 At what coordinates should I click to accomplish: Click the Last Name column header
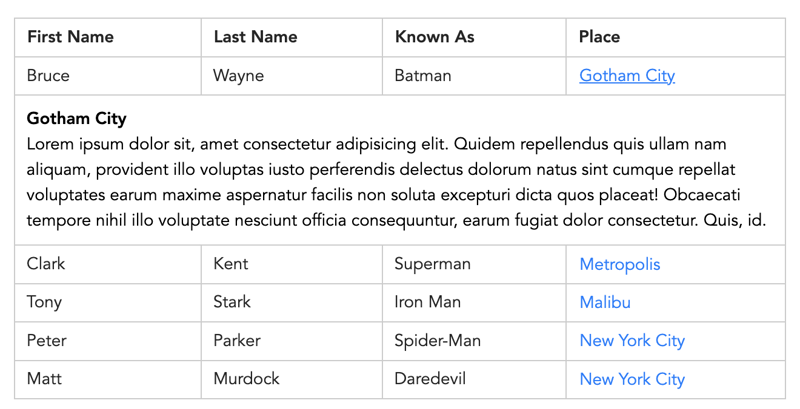tap(292, 37)
